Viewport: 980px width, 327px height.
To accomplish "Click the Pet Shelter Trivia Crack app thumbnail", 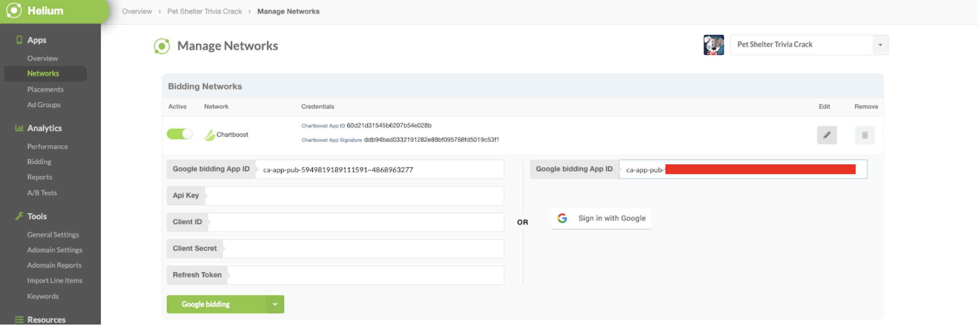I will [x=713, y=45].
